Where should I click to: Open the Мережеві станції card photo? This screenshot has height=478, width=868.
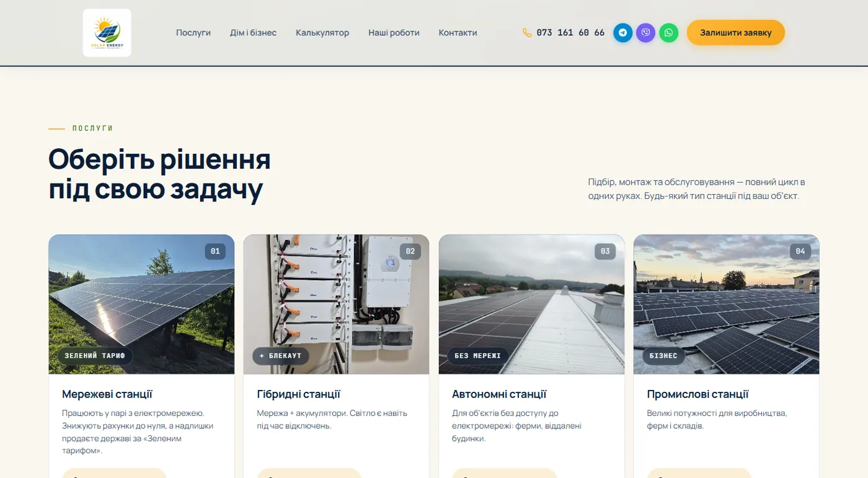coord(141,304)
